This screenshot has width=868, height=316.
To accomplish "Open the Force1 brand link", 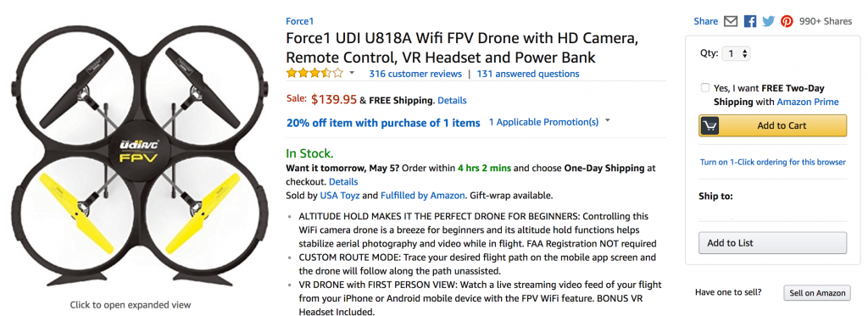I will click(299, 21).
